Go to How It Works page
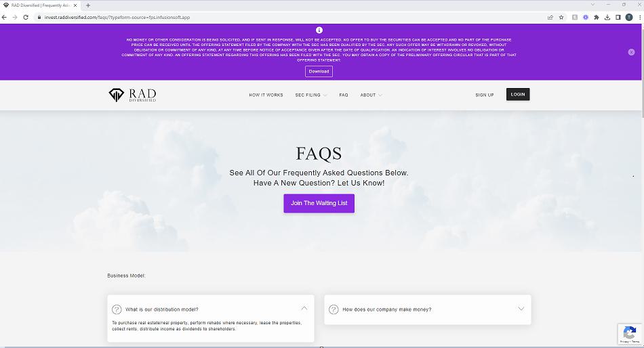This screenshot has height=348, width=644. (x=266, y=95)
